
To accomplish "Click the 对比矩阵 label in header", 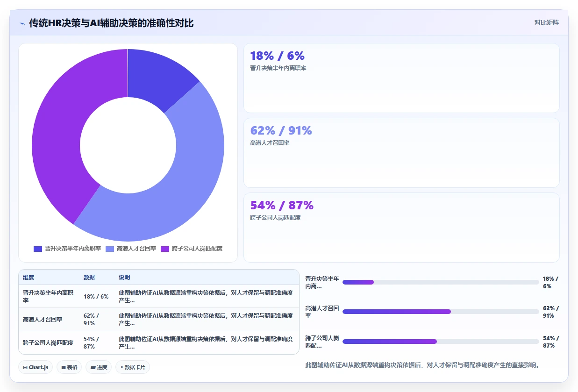I will [x=546, y=22].
